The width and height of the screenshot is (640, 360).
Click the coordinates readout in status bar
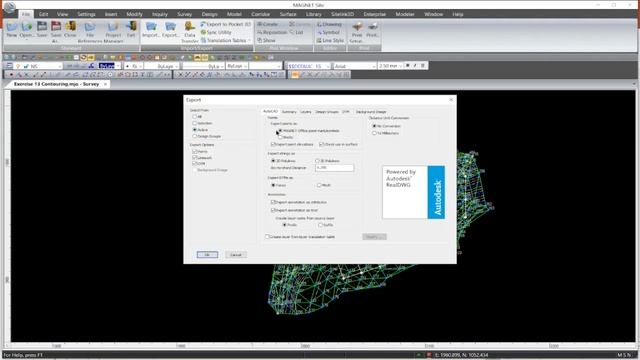tap(462, 355)
